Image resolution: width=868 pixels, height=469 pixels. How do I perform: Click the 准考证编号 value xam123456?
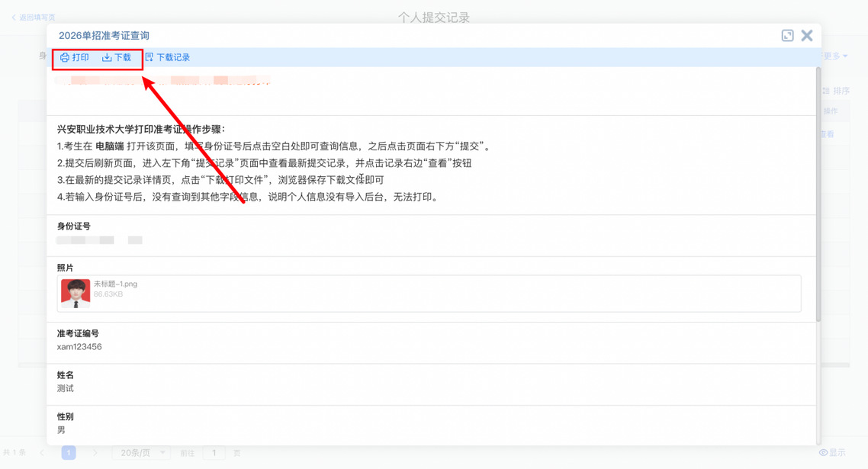[x=79, y=347]
